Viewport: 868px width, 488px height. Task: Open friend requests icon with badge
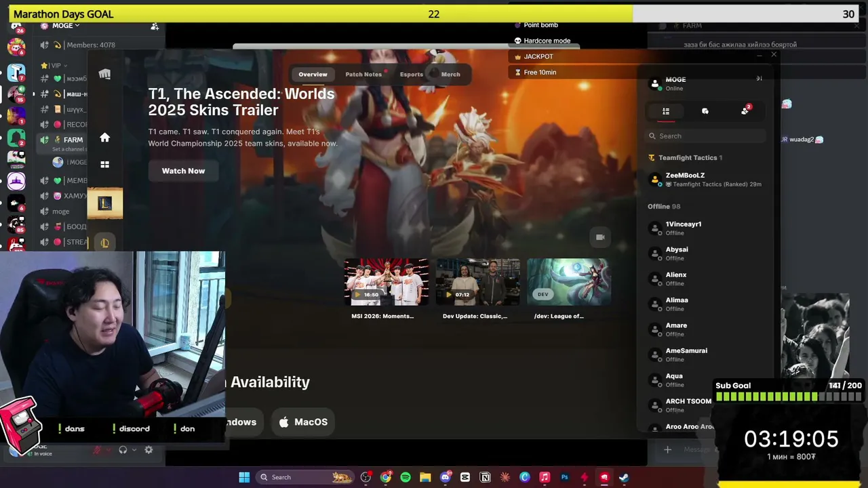(745, 110)
